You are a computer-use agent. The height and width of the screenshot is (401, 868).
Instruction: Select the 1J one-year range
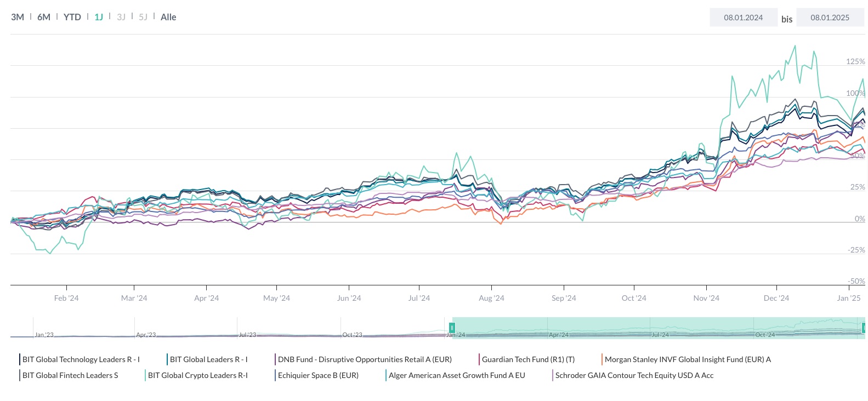coord(99,17)
